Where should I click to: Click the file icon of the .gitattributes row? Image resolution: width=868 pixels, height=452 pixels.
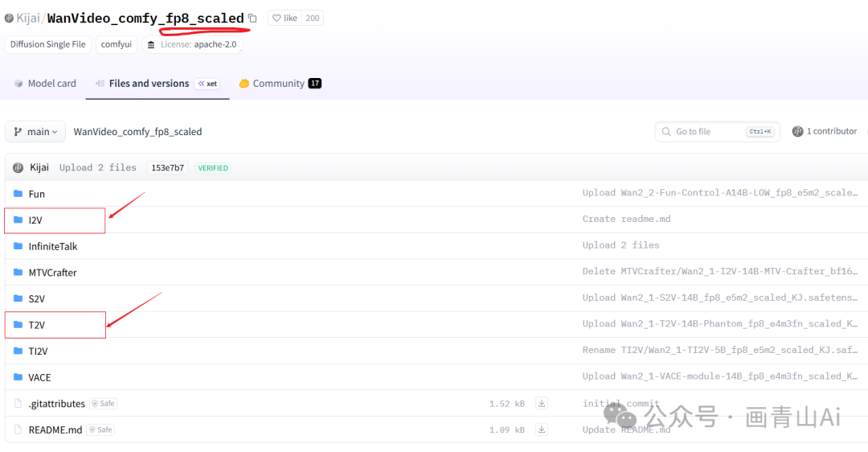point(18,403)
